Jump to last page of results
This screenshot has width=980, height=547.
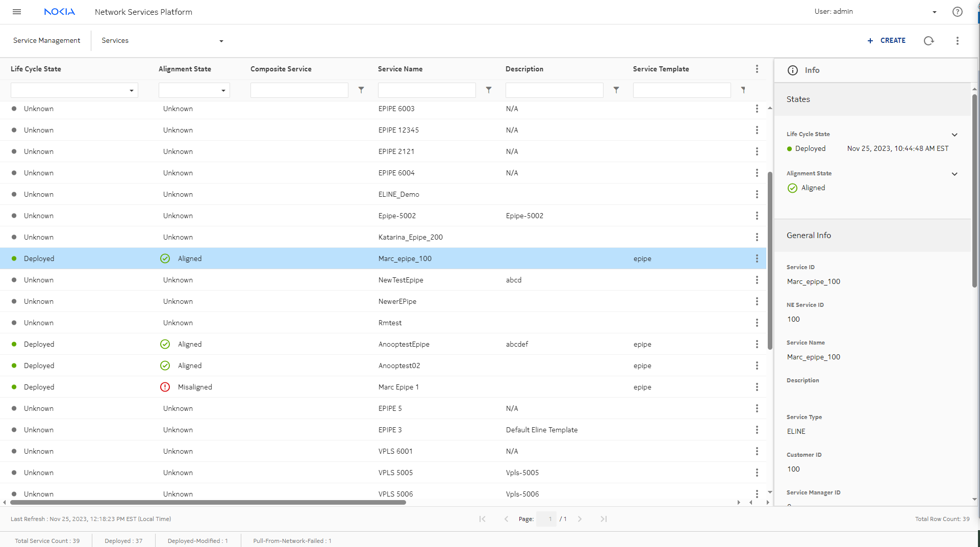(604, 519)
